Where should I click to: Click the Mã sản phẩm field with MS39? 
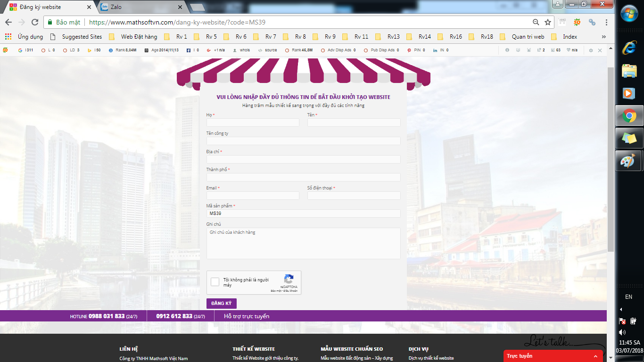(304, 214)
